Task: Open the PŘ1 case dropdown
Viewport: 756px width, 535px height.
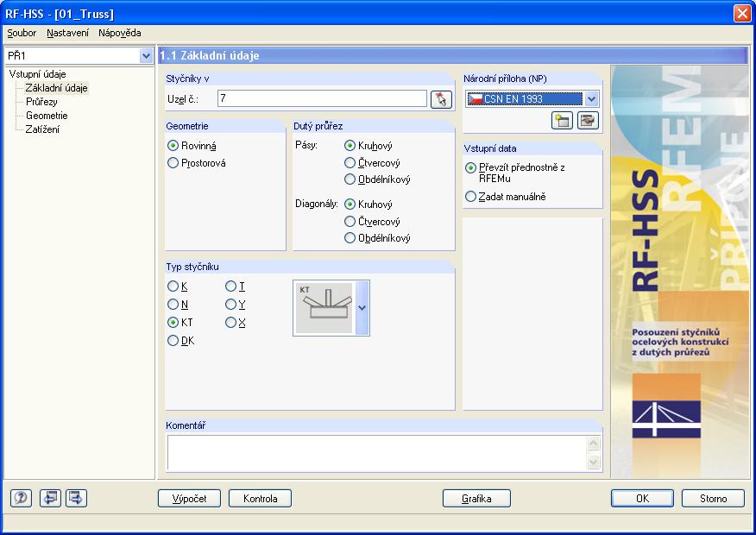Action: [146, 56]
